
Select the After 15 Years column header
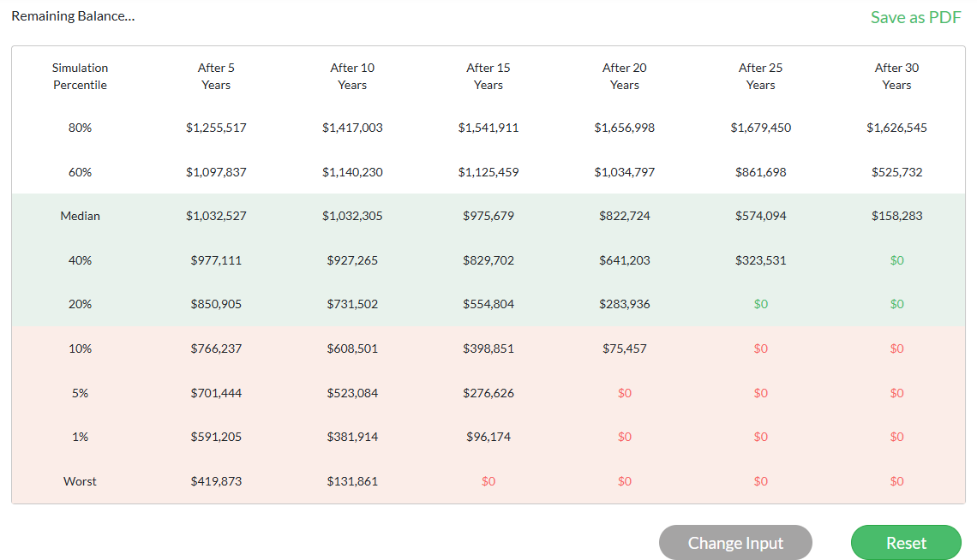(x=488, y=76)
